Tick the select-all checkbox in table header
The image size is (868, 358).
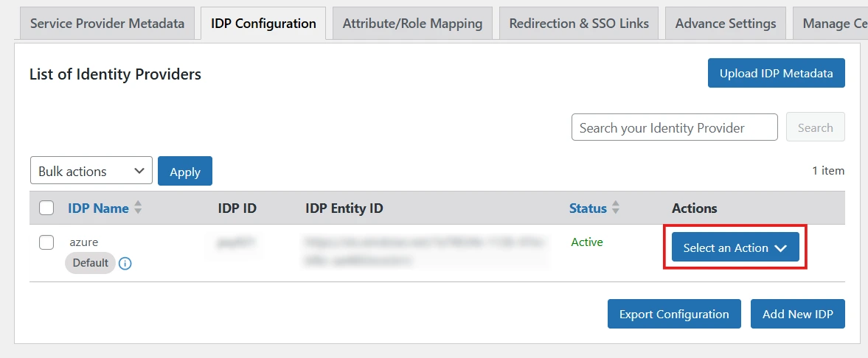(46, 208)
